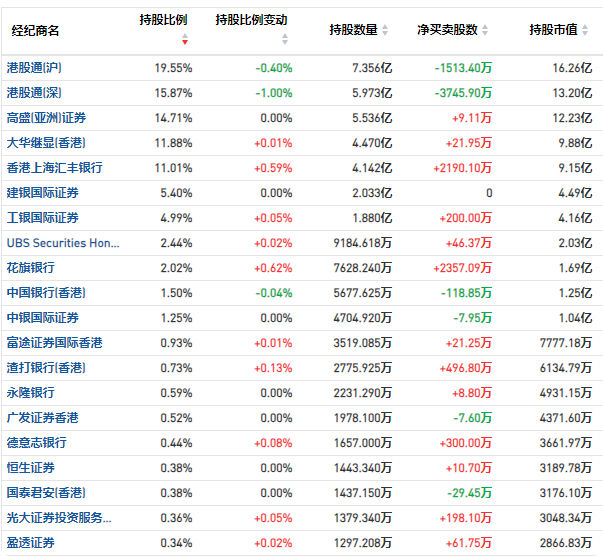Click the 持股市值 column header text
This screenshot has width=603, height=556.
pyautogui.click(x=553, y=30)
